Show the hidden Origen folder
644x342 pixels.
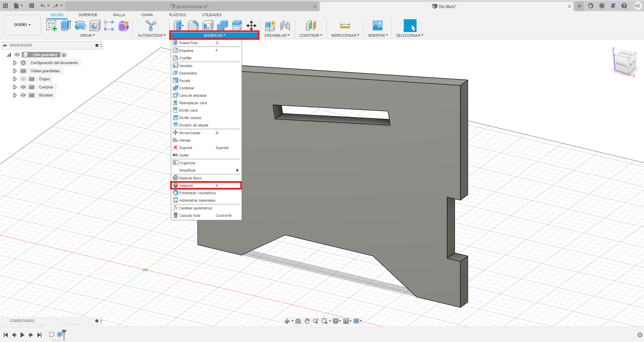pyautogui.click(x=23, y=79)
